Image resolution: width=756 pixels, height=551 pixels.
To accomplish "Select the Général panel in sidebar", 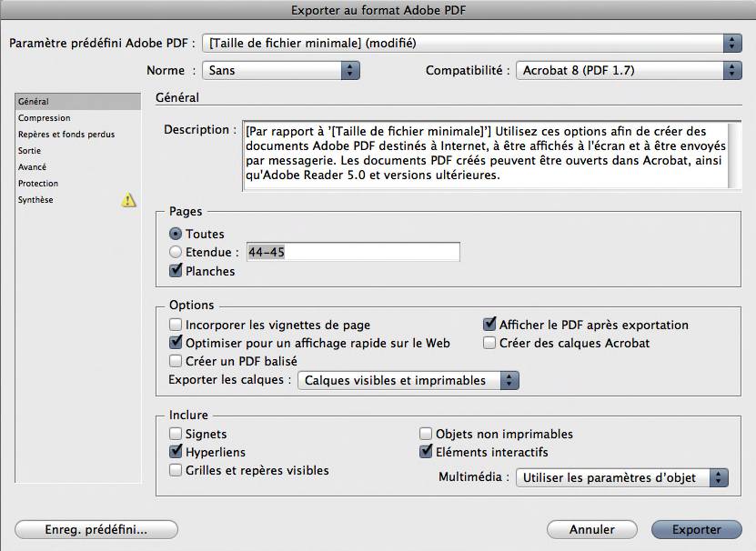I will click(x=77, y=102).
